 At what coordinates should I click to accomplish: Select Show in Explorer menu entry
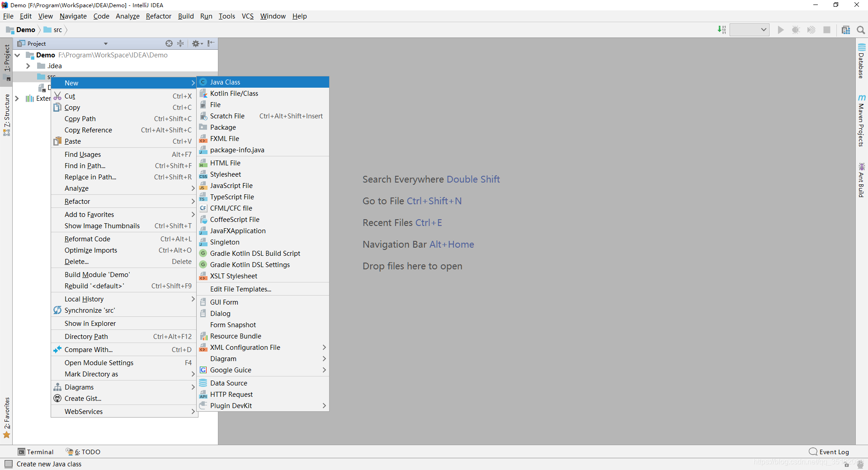pos(124,324)
